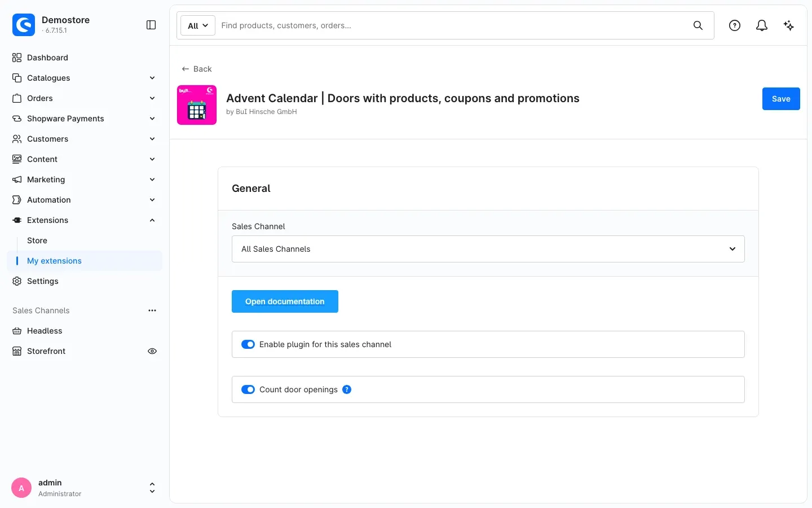
Task: Click the Dashboard icon in sidebar
Action: [17, 58]
